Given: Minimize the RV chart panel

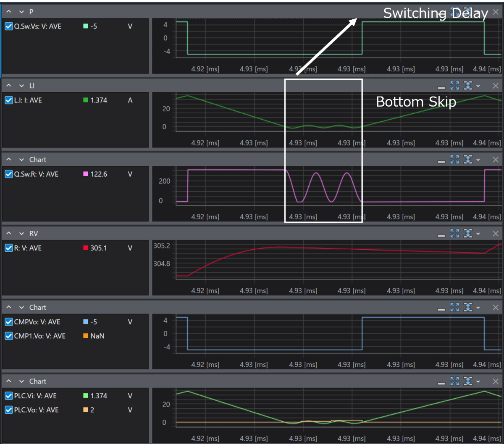Looking at the screenshot, I should click(x=441, y=234).
